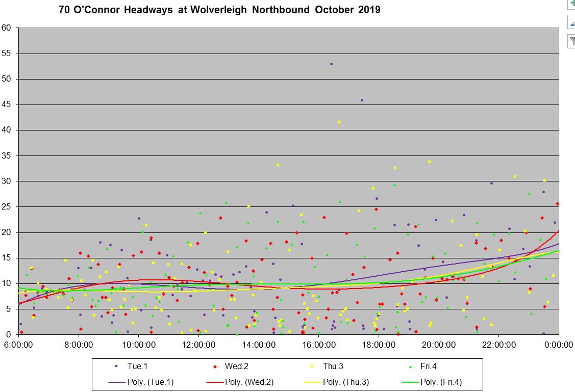
Task: Select the yellow data point near 41.5
Action: pos(339,122)
